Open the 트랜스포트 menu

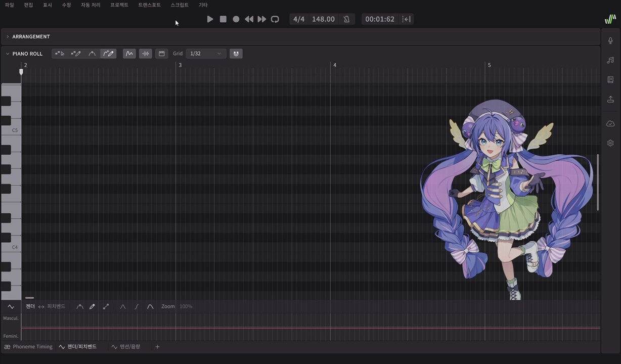pyautogui.click(x=149, y=5)
